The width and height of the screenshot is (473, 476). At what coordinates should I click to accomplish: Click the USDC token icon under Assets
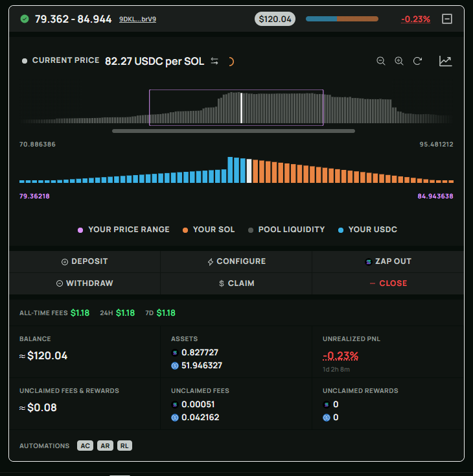pos(174,366)
